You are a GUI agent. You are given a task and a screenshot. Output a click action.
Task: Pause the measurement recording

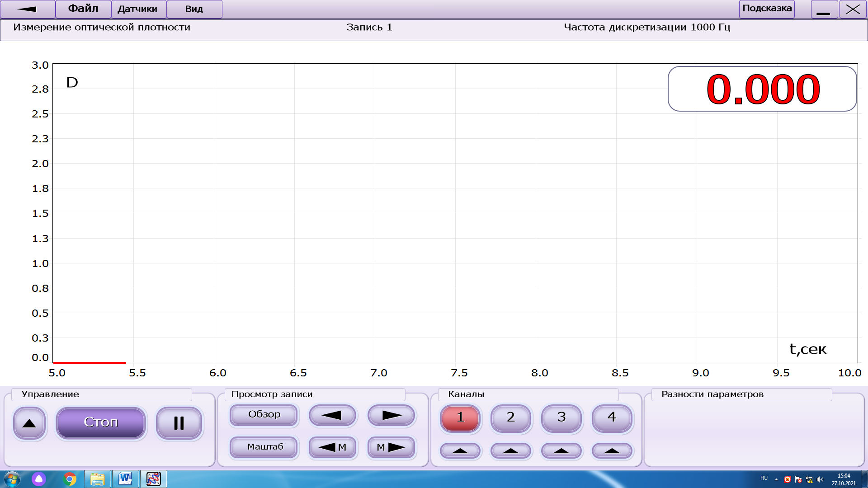pyautogui.click(x=179, y=423)
